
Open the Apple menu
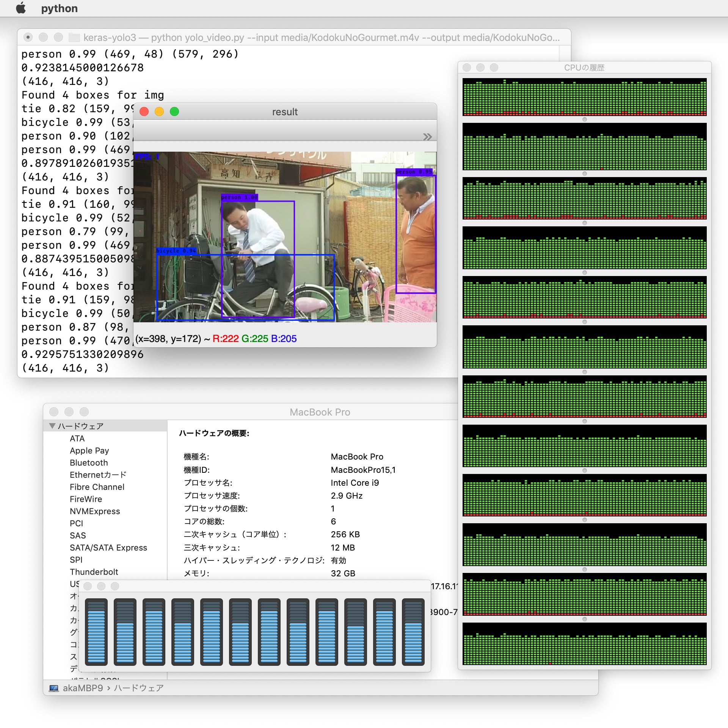coord(21,8)
